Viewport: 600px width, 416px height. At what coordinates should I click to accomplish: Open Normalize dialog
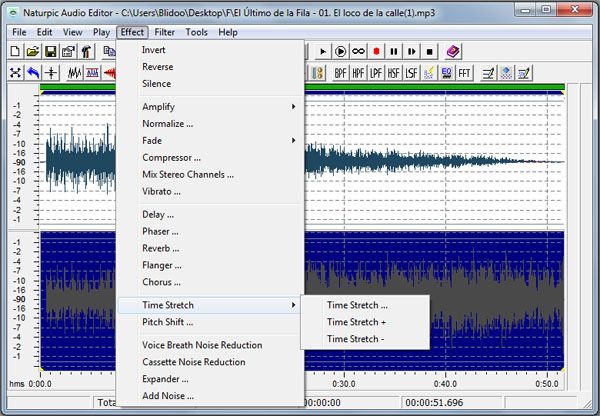click(210, 124)
